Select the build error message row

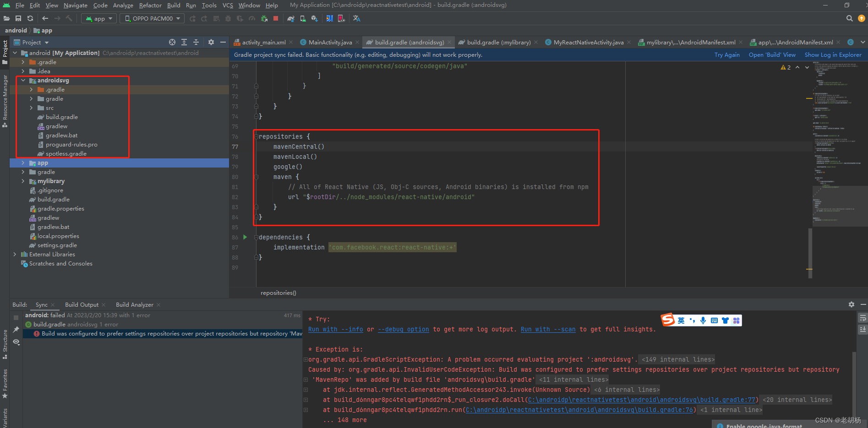point(163,334)
